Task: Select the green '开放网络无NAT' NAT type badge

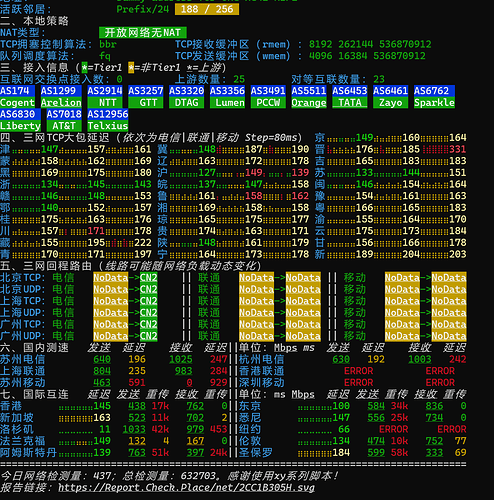Action: tap(143, 33)
